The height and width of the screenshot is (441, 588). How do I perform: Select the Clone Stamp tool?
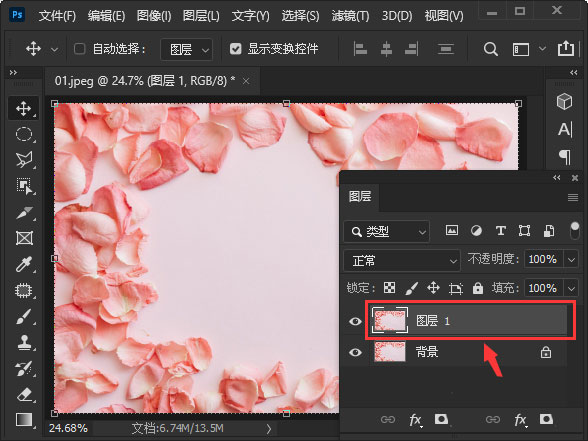pyautogui.click(x=24, y=342)
